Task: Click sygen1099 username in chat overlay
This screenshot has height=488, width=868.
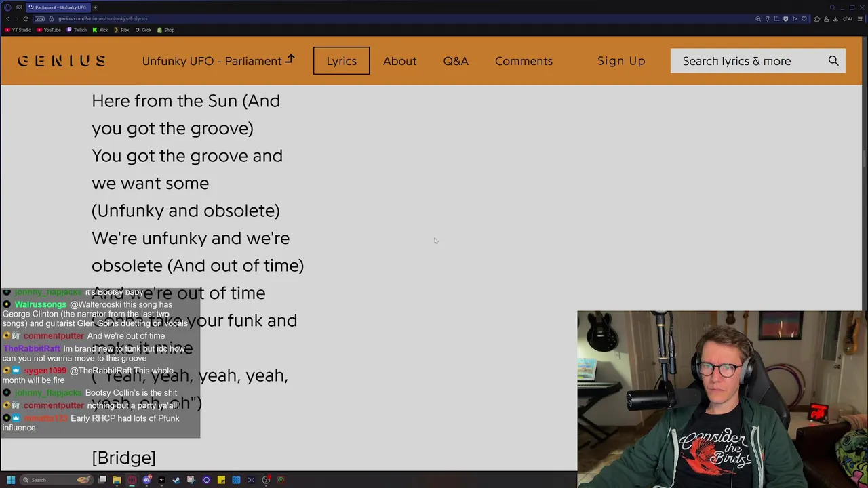Action: point(45,371)
